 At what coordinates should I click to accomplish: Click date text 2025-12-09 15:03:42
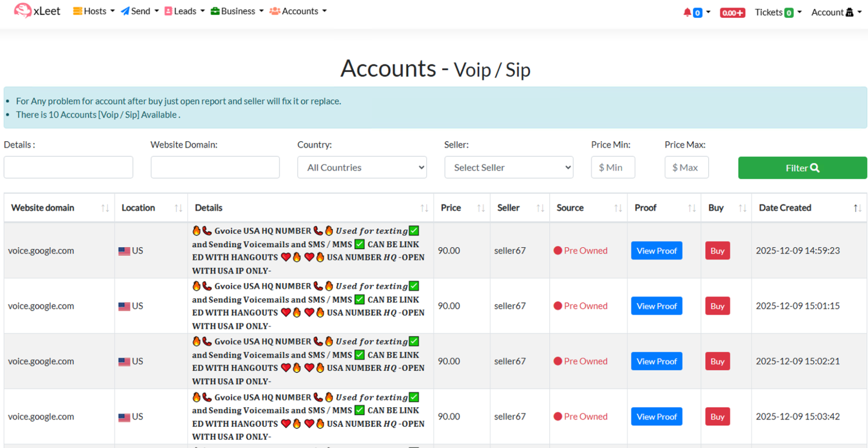[x=798, y=416]
